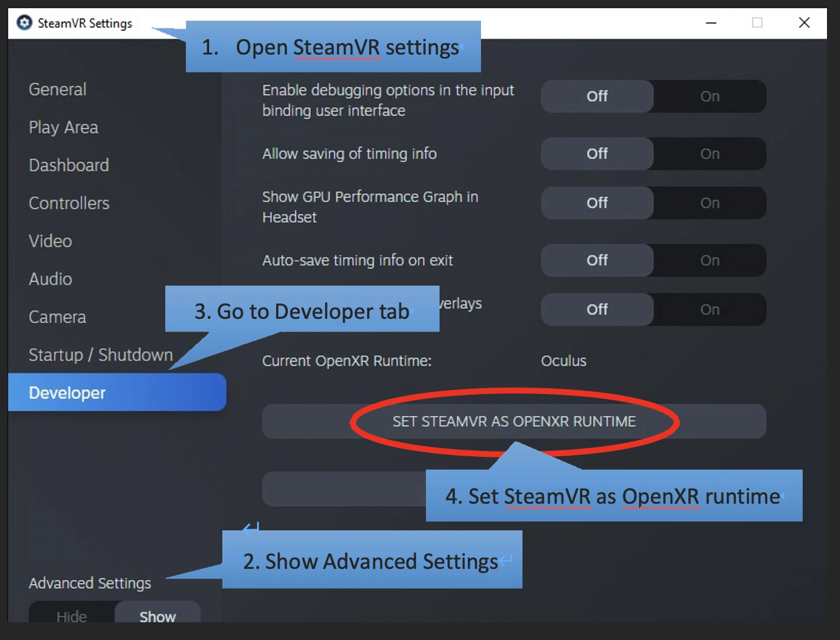
Task: Click the 'Enable debugging options' setting label
Action: click(388, 100)
